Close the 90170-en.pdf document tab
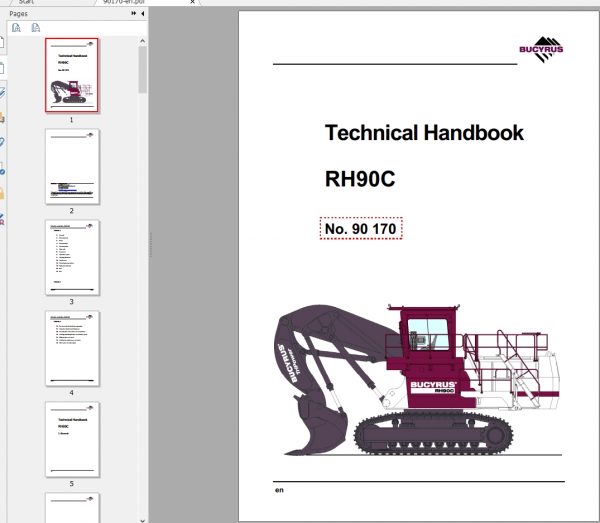The image size is (600, 523). [x=192, y=2]
